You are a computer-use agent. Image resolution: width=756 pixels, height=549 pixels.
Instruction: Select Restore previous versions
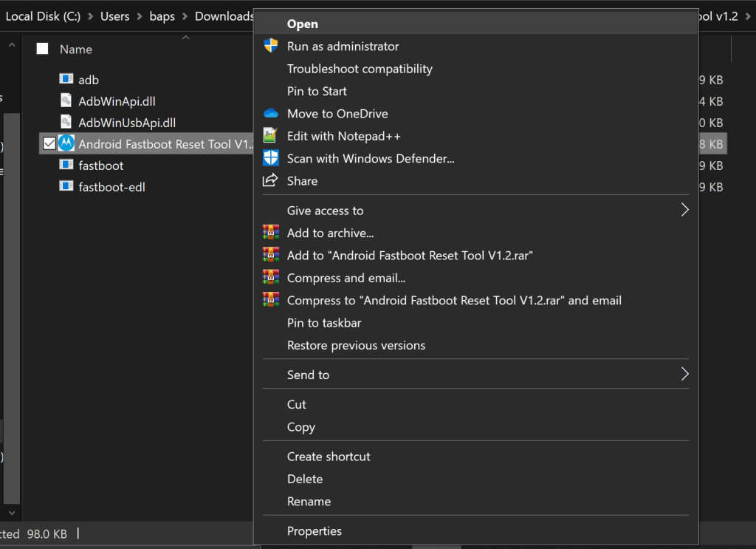(476, 345)
